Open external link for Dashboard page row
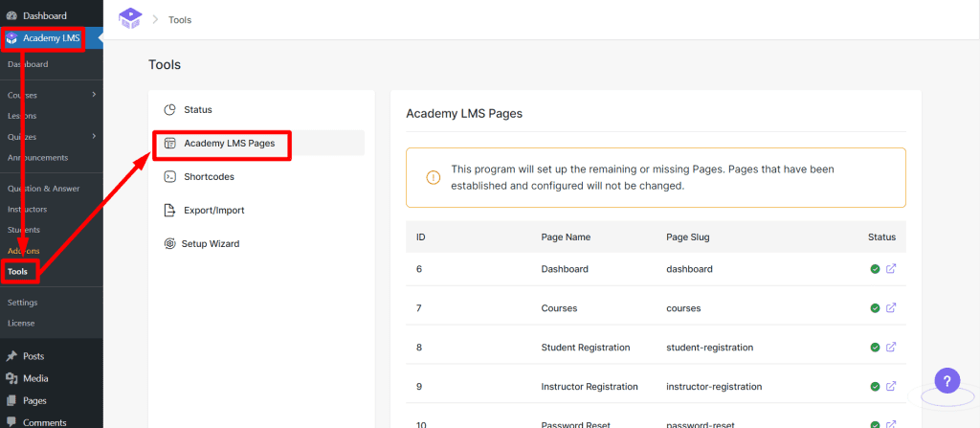This screenshot has height=428, width=980. pos(891,269)
